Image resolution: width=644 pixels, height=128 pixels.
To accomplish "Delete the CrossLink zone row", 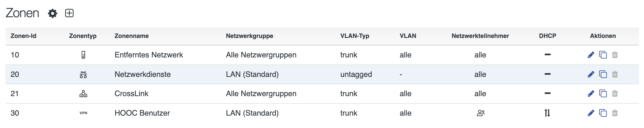I will click(x=615, y=94).
